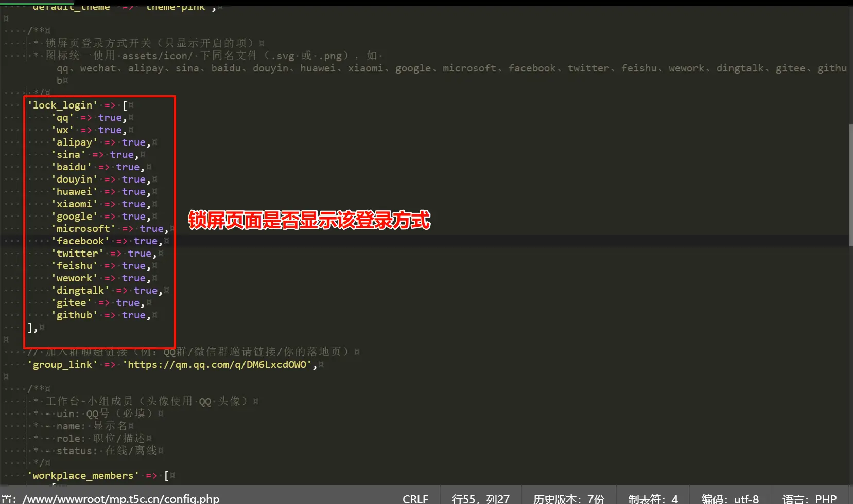Viewport: 853px width, 504px height.
Task: Place cursor on the 'lock_login' key
Action: 62,105
